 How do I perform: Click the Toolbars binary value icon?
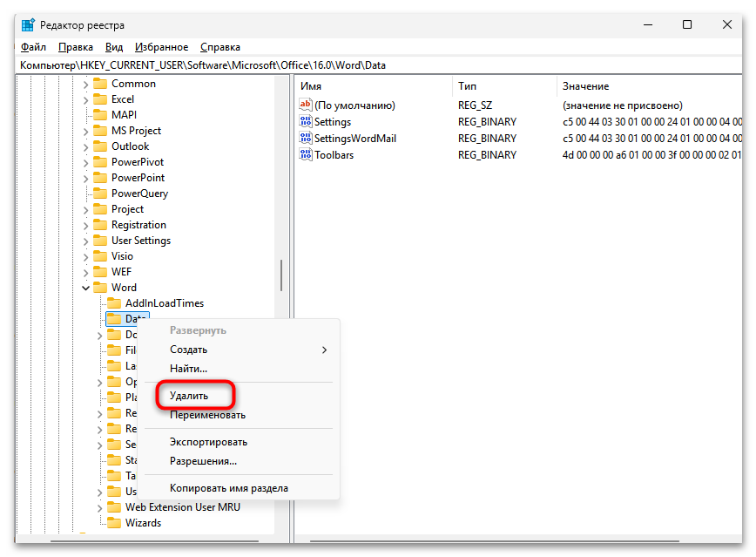pos(307,154)
